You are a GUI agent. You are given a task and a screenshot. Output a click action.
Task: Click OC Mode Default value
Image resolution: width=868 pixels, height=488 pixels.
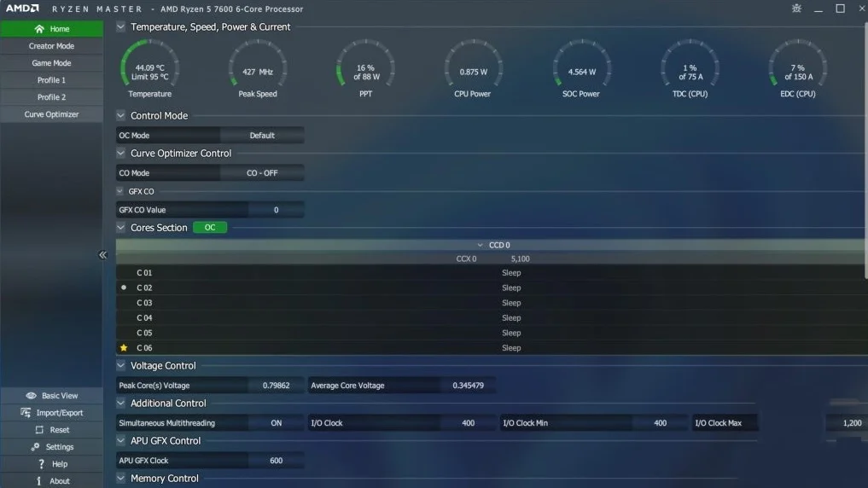(x=262, y=136)
